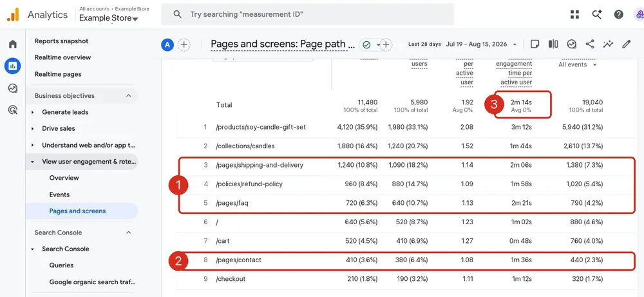
Task: Open the dropdown arrow next to the green check
Action: [x=378, y=44]
